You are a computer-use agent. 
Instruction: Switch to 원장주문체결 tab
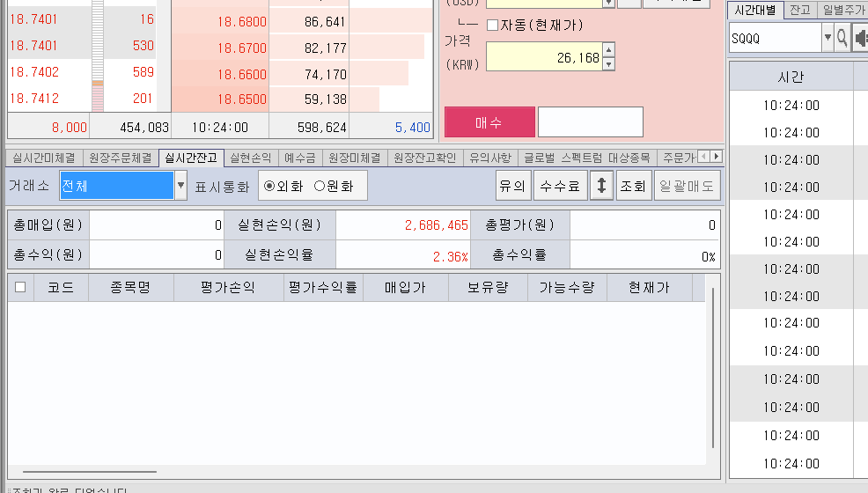(x=120, y=158)
